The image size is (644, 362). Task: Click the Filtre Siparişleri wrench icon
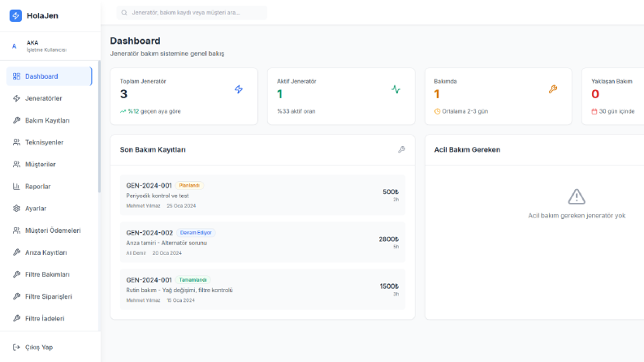pyautogui.click(x=16, y=296)
